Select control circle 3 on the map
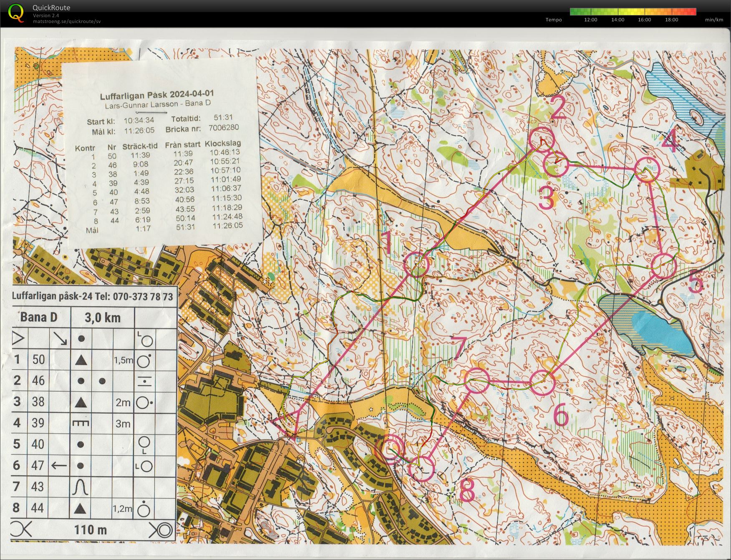The width and height of the screenshot is (731, 560). [556, 165]
